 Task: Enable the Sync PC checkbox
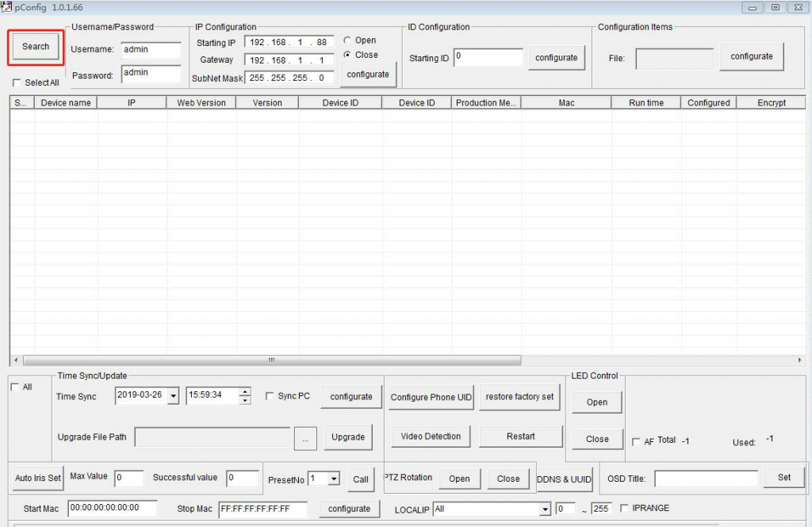click(270, 396)
